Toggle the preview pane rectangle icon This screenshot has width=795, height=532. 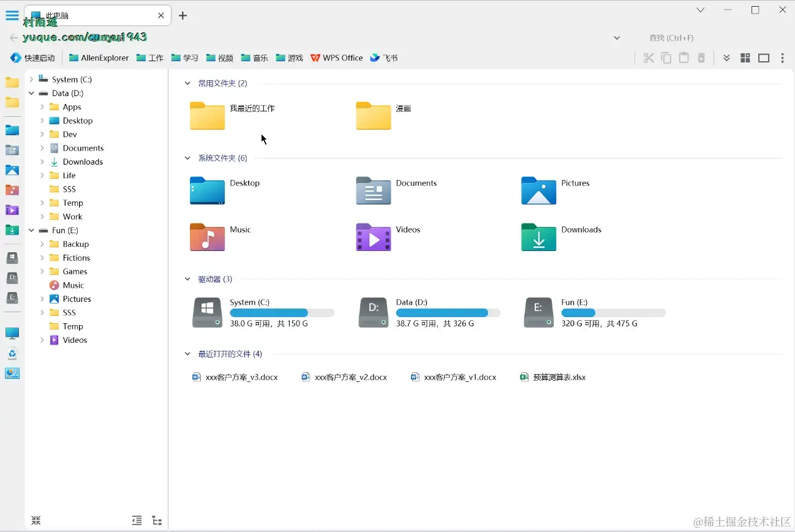(764, 58)
